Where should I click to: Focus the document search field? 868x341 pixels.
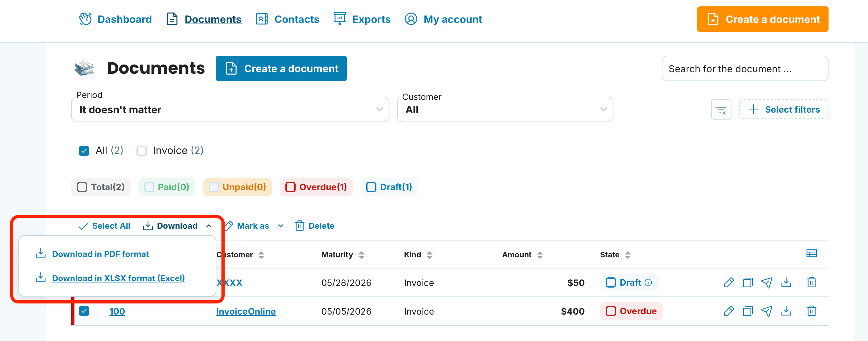pyautogui.click(x=745, y=69)
